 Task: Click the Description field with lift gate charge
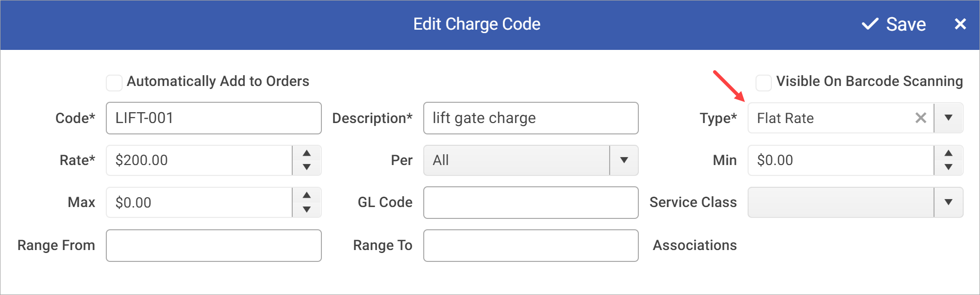coord(531,118)
